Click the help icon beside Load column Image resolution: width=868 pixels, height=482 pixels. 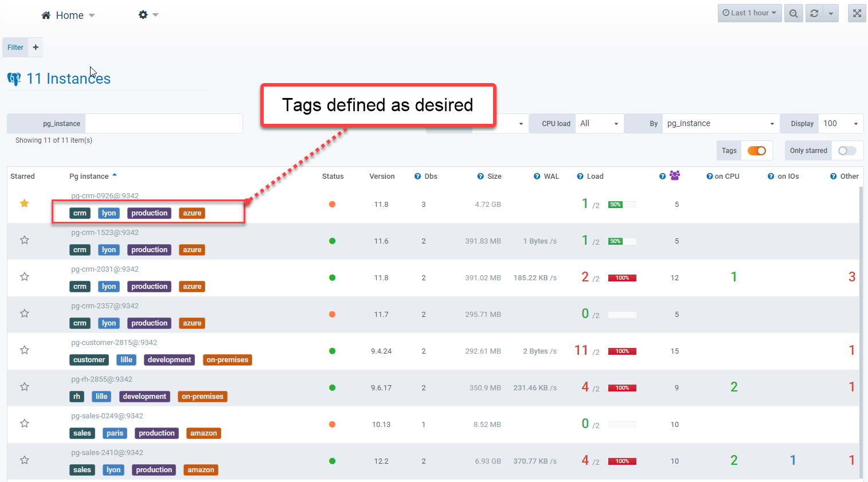click(580, 177)
